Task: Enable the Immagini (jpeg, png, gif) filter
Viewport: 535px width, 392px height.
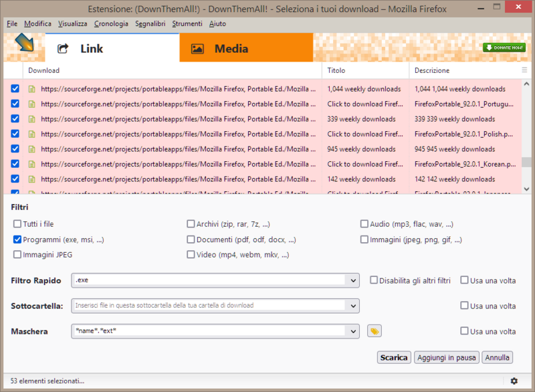Action: 364,239
